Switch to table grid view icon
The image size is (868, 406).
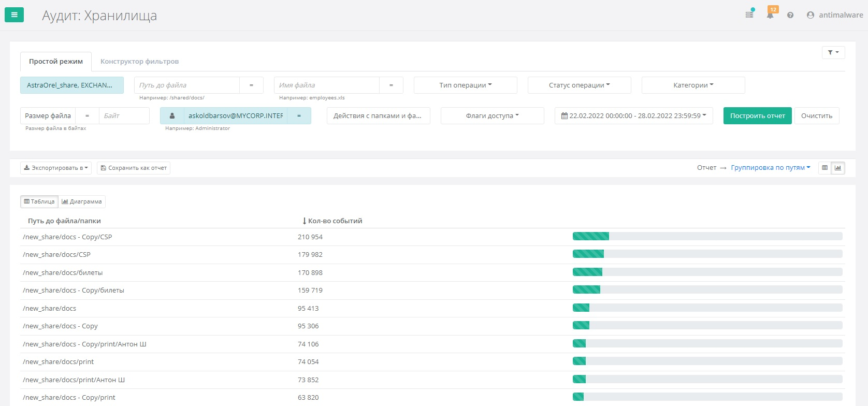[825, 168]
